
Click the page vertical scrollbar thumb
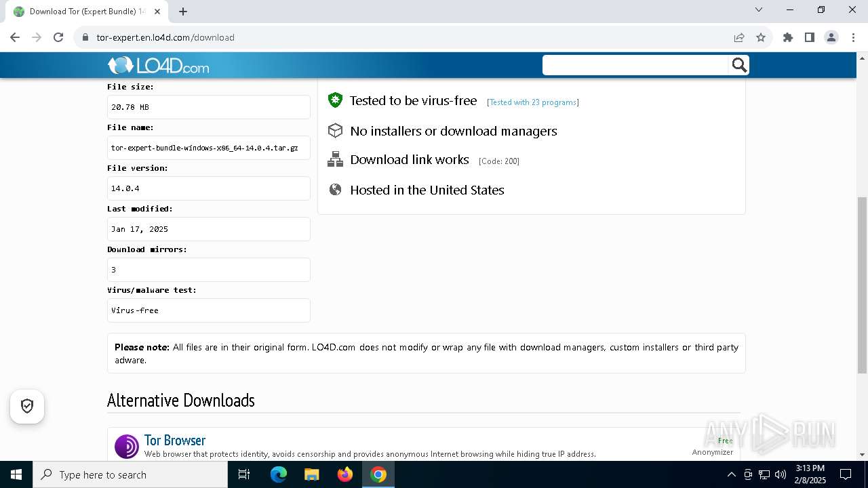[862, 285]
